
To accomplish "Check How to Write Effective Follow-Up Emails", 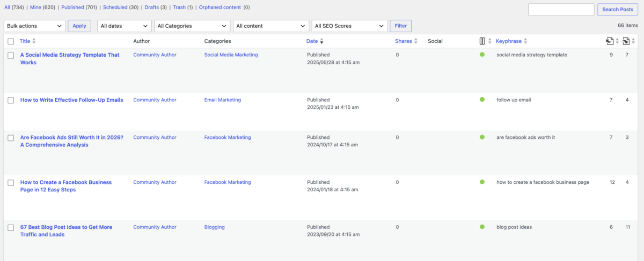I will (11, 100).
